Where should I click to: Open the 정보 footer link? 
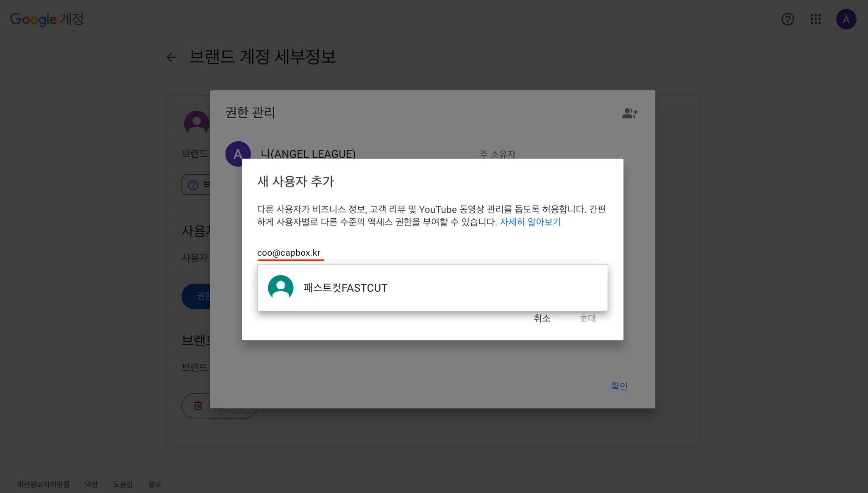[154, 484]
